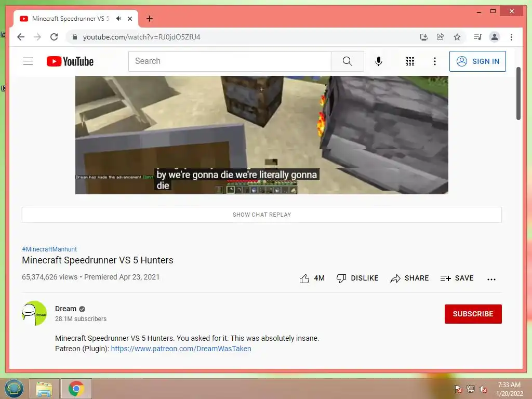Open the Dream channel avatar
The width and height of the screenshot is (532, 399).
(x=34, y=313)
